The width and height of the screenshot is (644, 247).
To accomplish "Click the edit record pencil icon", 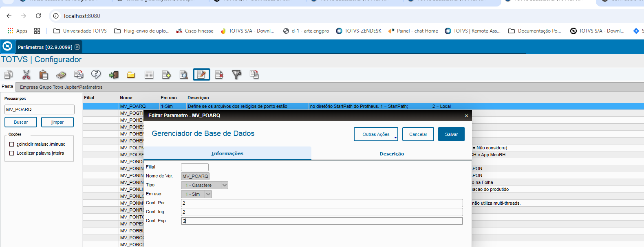I will 201,74.
